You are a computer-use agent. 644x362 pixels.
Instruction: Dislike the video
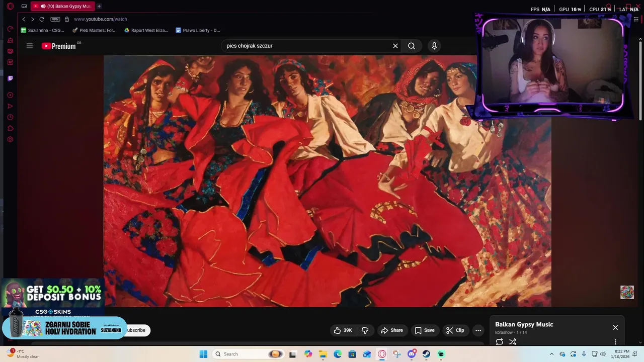[x=365, y=330]
